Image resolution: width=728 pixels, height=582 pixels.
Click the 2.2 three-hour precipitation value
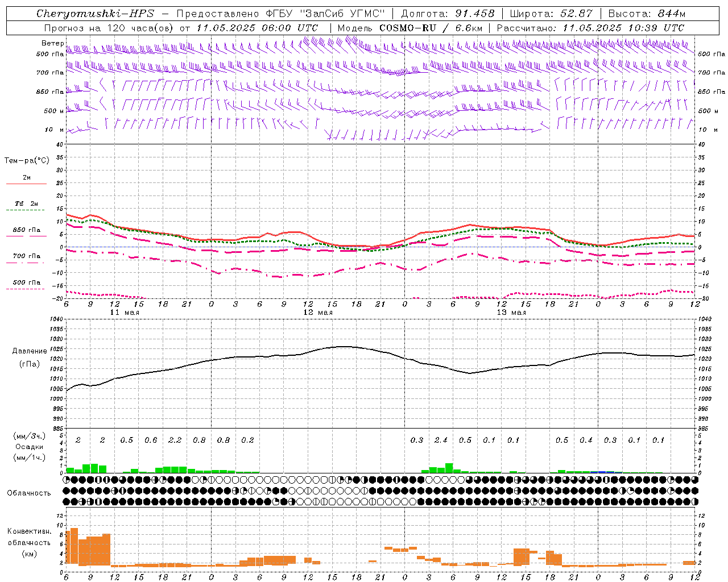[175, 440]
